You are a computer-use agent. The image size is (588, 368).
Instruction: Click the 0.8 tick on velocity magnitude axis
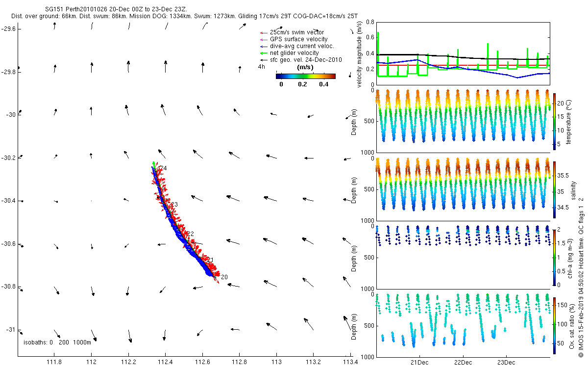click(x=370, y=23)
